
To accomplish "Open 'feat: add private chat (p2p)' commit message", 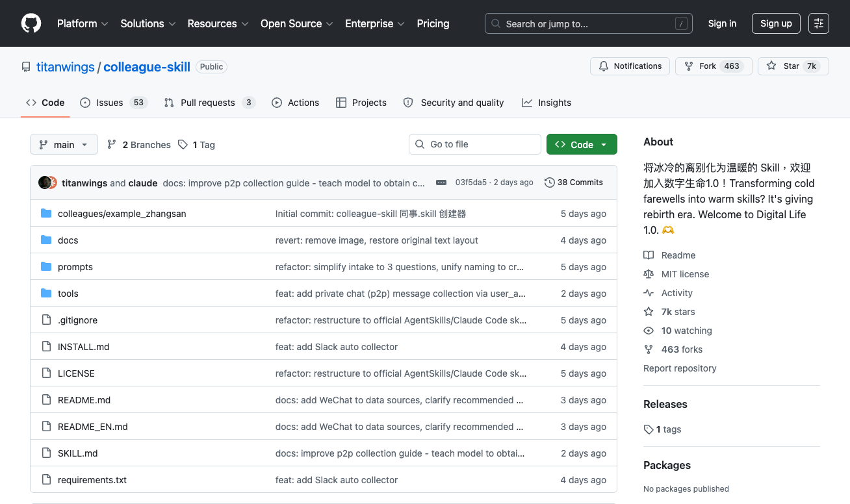I will (400, 294).
